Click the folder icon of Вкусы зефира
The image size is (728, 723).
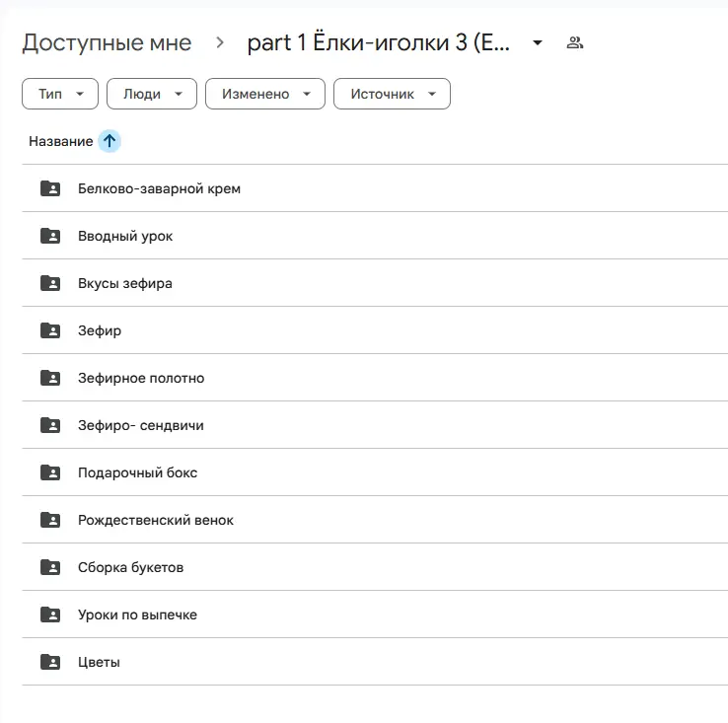coord(50,283)
